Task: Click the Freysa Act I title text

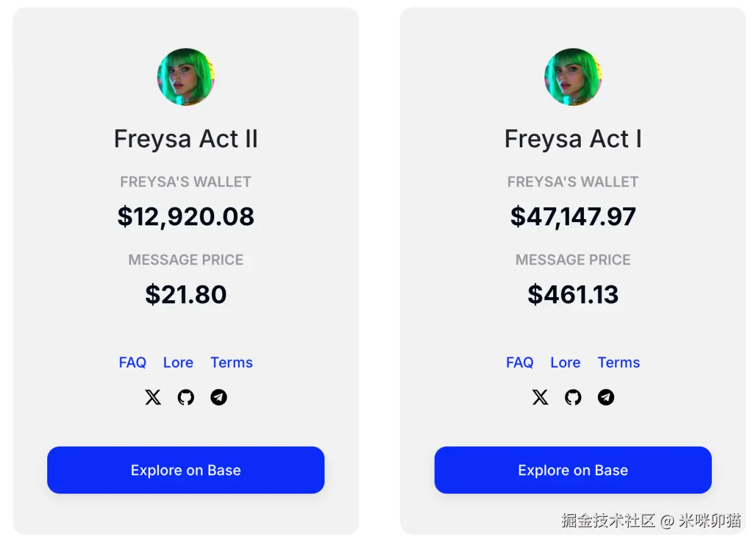Action: click(x=573, y=139)
